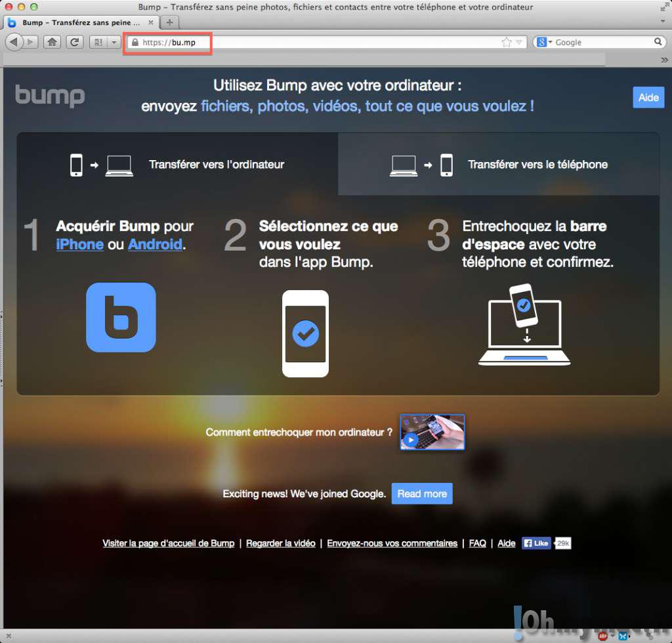Click the laptop with phone illustration

(x=524, y=325)
